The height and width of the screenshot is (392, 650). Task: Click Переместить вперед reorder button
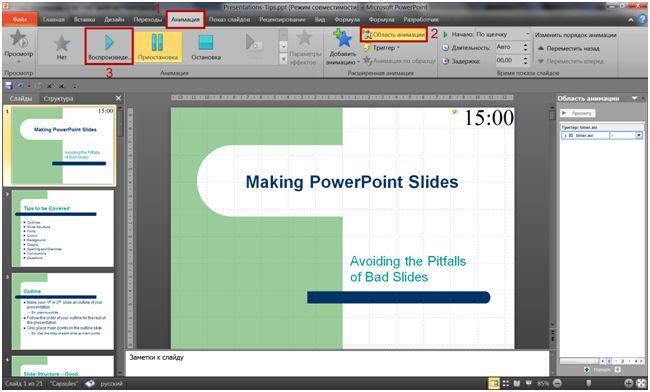coord(570,61)
